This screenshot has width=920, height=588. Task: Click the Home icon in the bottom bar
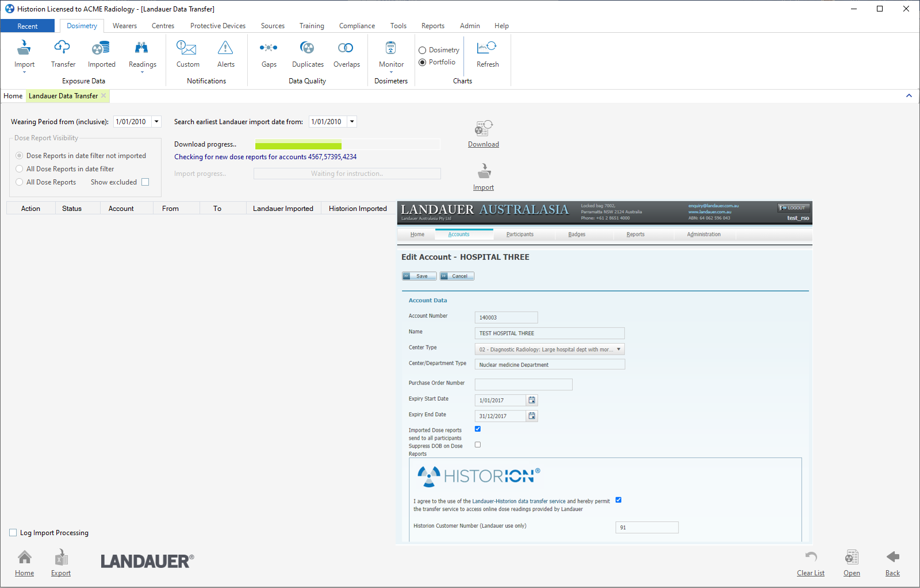[x=25, y=556]
